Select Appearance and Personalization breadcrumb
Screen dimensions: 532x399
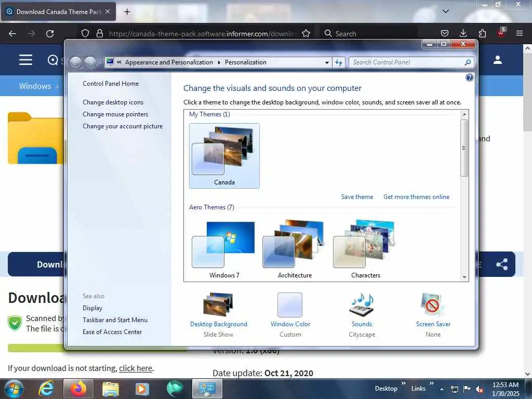pos(169,62)
